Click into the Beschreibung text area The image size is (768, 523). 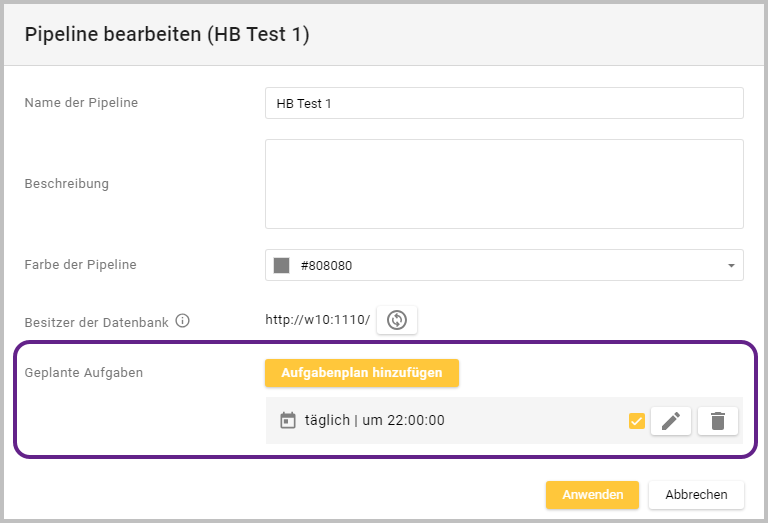tap(504, 184)
